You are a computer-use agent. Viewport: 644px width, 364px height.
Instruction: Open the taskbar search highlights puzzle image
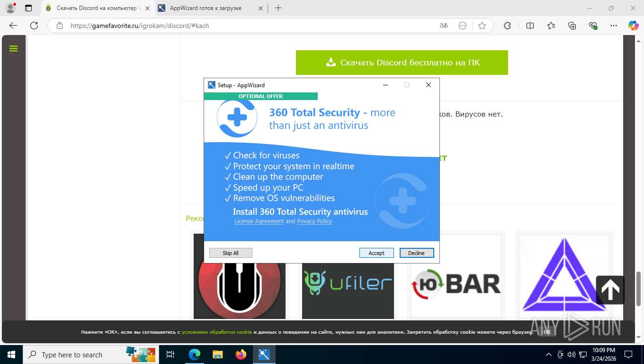pos(141,354)
